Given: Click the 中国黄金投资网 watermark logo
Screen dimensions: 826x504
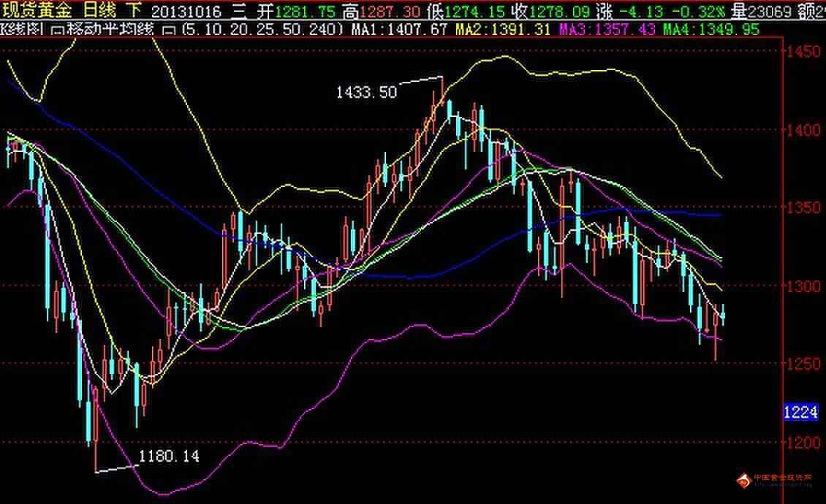Looking at the screenshot, I should pyautogui.click(x=776, y=478).
